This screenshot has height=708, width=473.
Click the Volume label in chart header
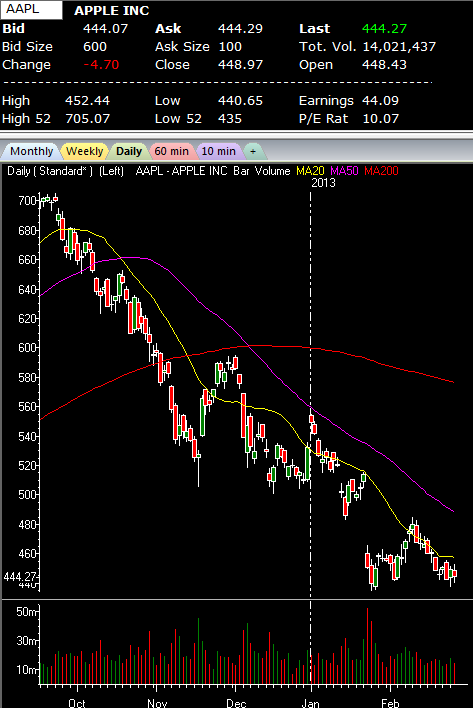(273, 171)
